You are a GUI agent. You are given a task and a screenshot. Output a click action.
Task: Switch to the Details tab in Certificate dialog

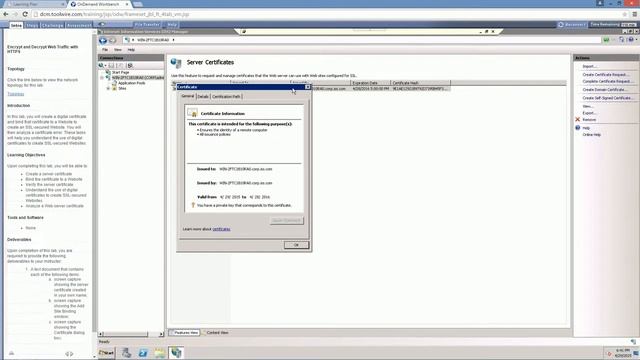click(x=203, y=97)
